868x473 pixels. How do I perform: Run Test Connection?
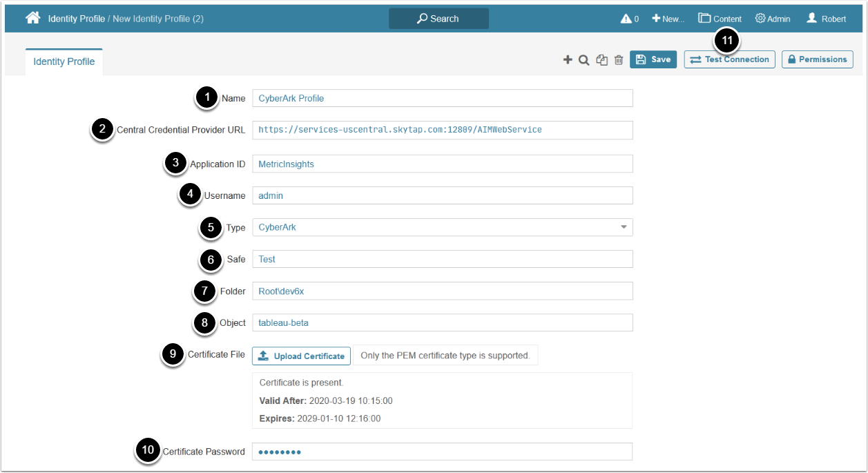point(730,59)
